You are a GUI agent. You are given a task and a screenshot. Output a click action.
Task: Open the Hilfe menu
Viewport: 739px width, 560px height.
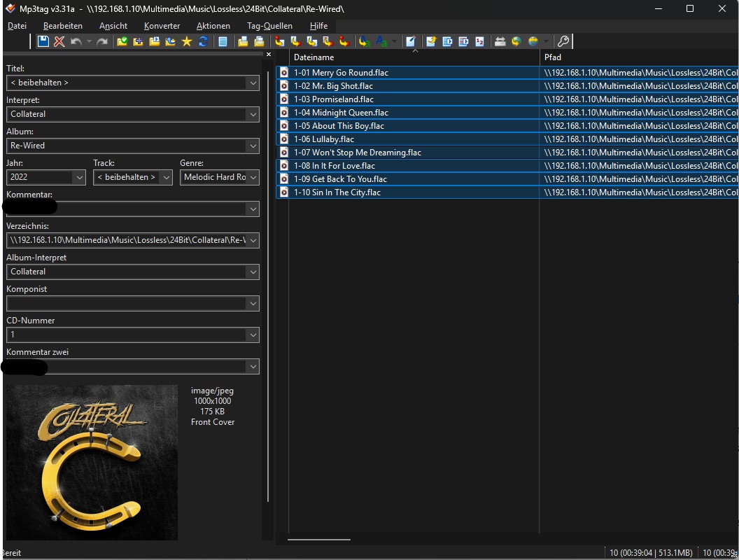click(318, 26)
